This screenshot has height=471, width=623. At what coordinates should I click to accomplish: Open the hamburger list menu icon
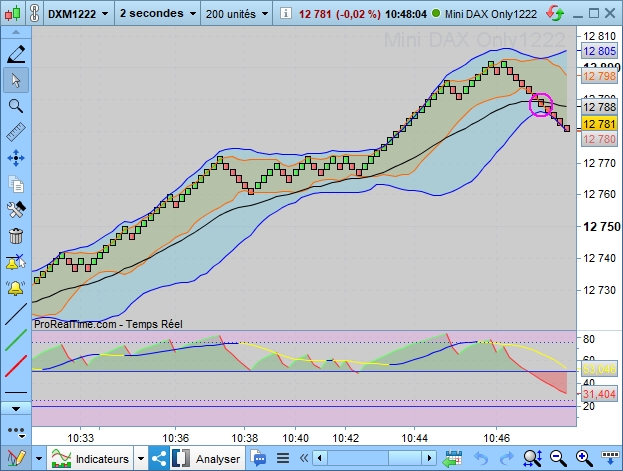tap(283, 459)
